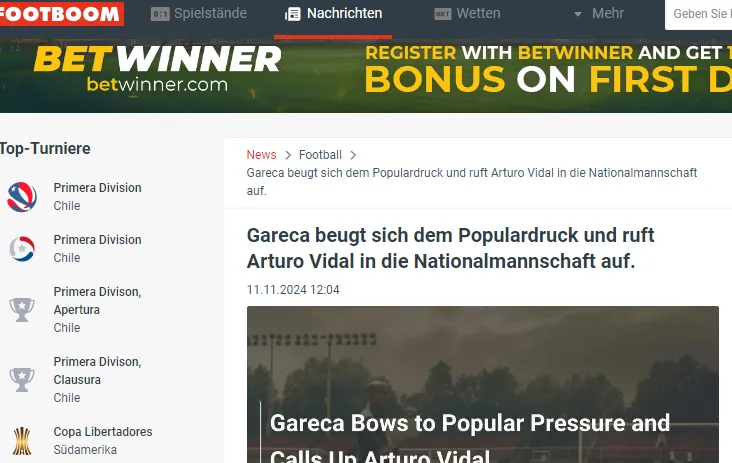Open the Spielstände tab

(x=199, y=14)
